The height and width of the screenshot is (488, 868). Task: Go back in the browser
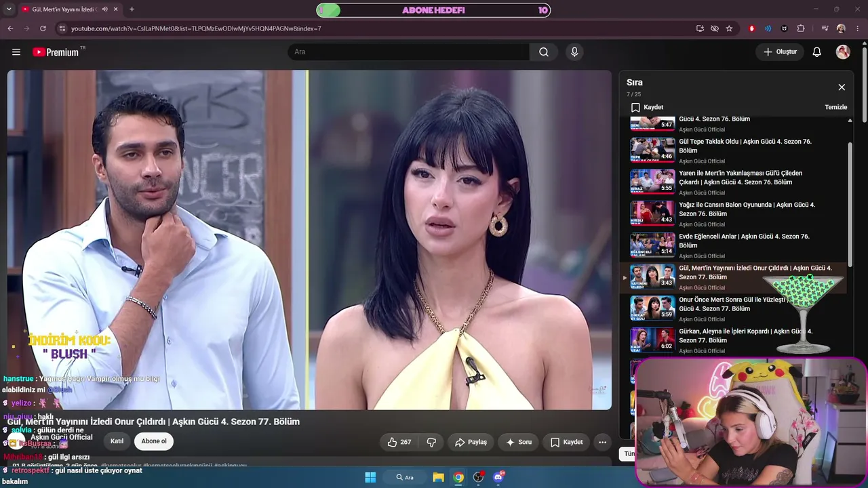(x=10, y=28)
